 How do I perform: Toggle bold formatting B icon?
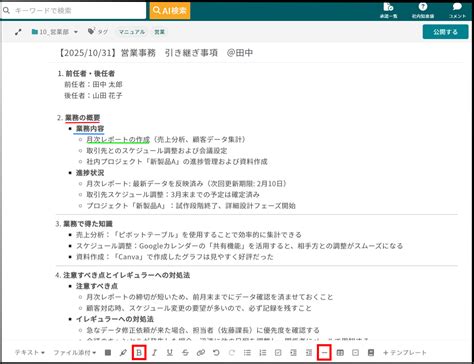coord(139,353)
